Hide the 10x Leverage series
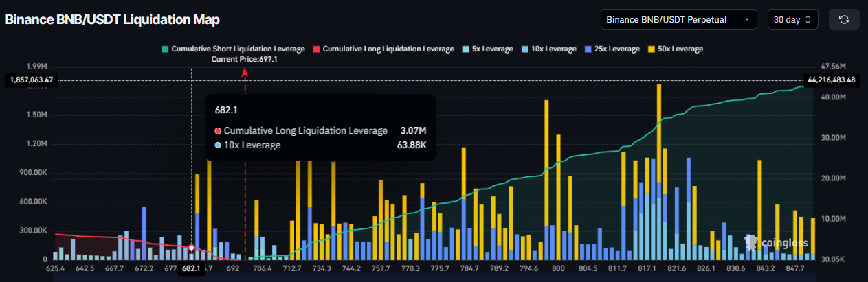This screenshot has width=868, height=282. coord(553,49)
